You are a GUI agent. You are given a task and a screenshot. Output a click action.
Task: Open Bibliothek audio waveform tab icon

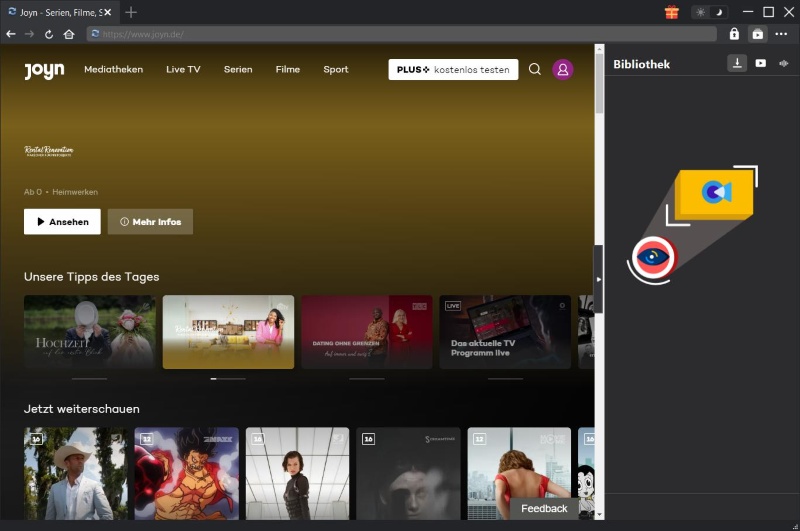click(784, 63)
